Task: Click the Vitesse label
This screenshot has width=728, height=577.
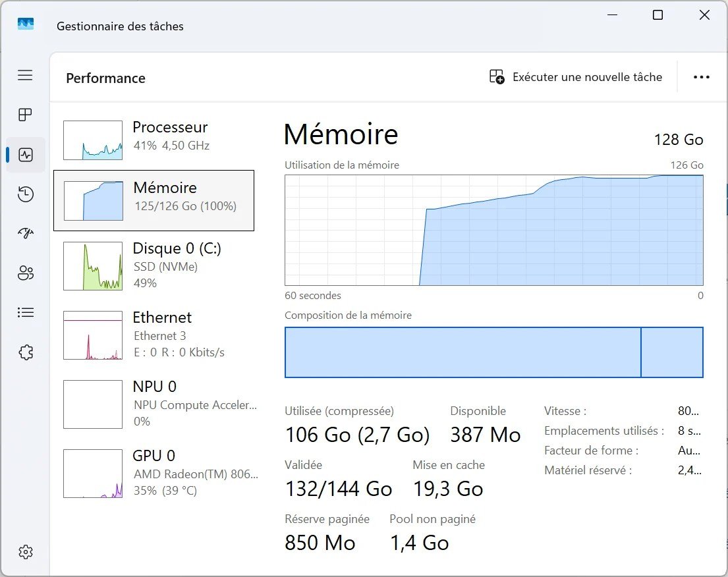Action: click(565, 411)
